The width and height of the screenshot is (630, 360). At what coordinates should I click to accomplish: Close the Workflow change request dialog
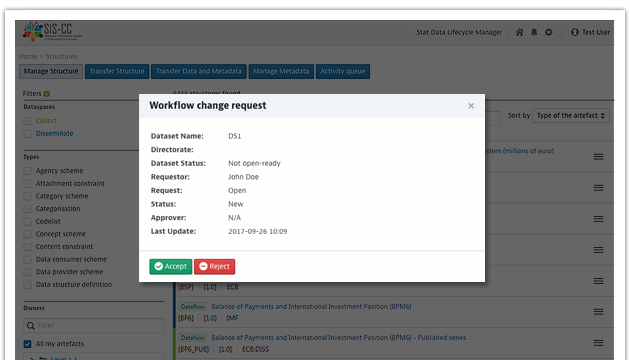point(471,106)
